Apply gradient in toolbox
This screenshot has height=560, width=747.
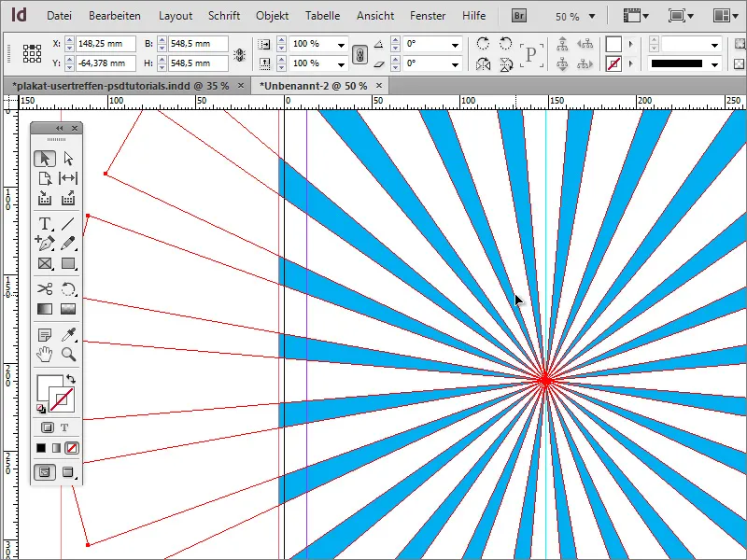point(56,448)
